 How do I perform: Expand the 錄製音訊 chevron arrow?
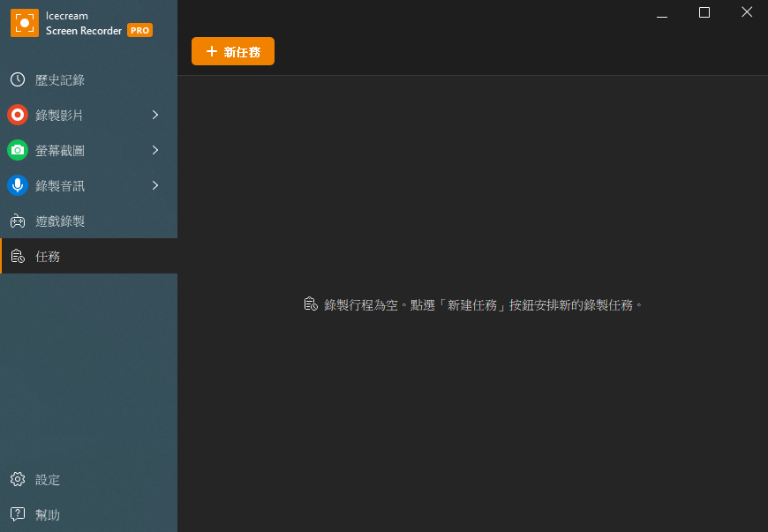point(155,185)
